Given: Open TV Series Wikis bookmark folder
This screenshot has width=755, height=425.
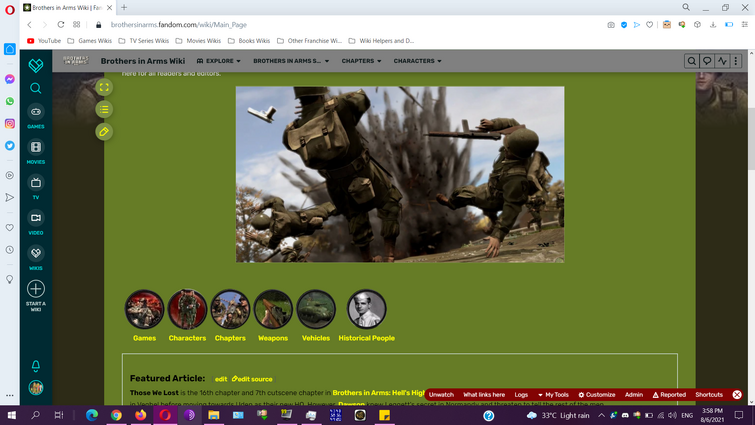Looking at the screenshot, I should [x=143, y=41].
